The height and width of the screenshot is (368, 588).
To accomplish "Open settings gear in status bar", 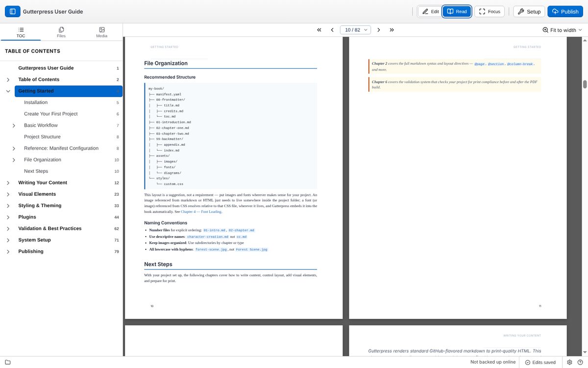I will [x=570, y=362].
